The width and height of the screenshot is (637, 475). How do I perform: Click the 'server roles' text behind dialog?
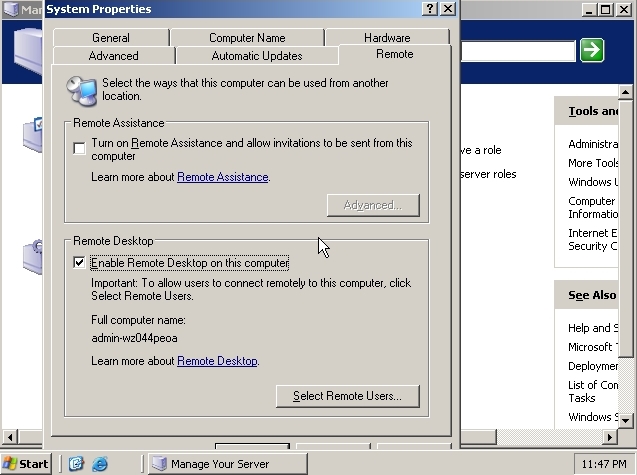click(488, 174)
